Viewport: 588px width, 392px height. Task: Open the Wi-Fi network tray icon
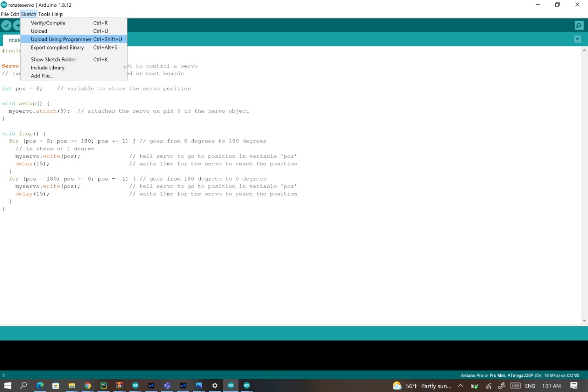[488, 386]
